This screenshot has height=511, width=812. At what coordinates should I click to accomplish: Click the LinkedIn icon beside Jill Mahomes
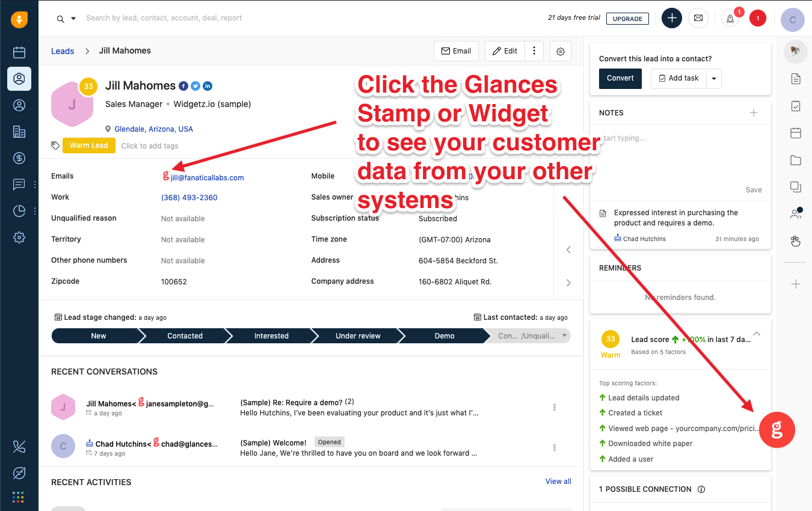tap(208, 86)
